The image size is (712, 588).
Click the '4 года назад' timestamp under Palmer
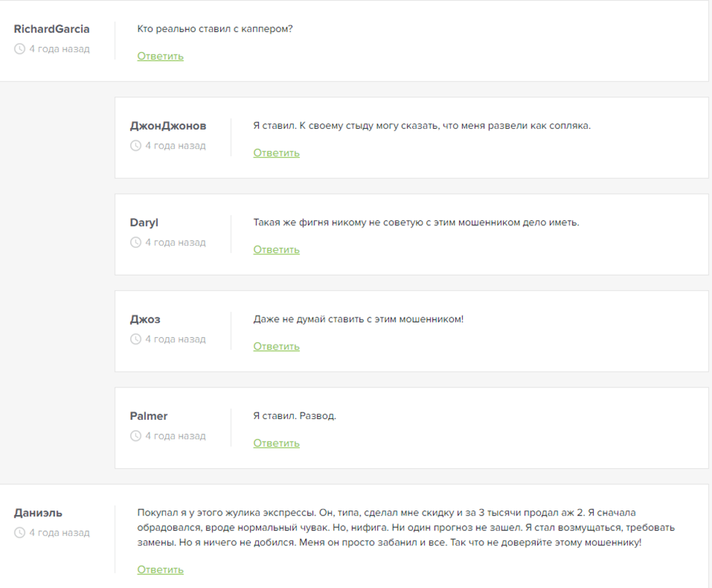coord(175,436)
